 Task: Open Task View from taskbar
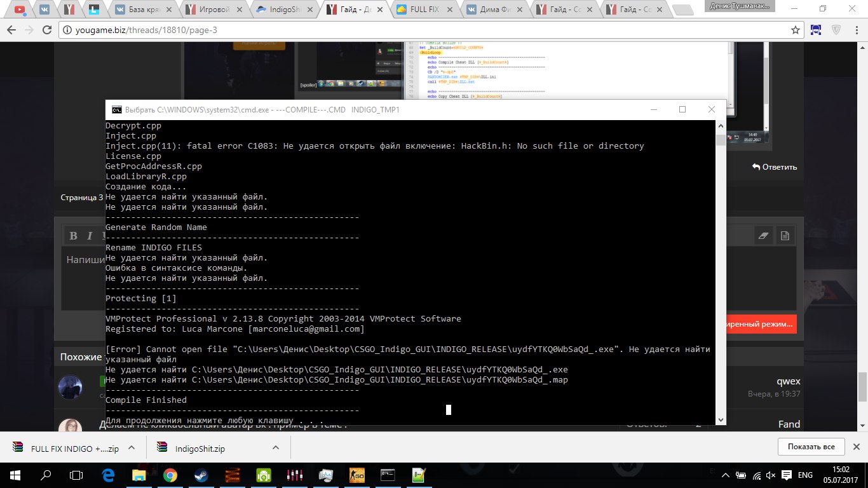[x=76, y=475]
